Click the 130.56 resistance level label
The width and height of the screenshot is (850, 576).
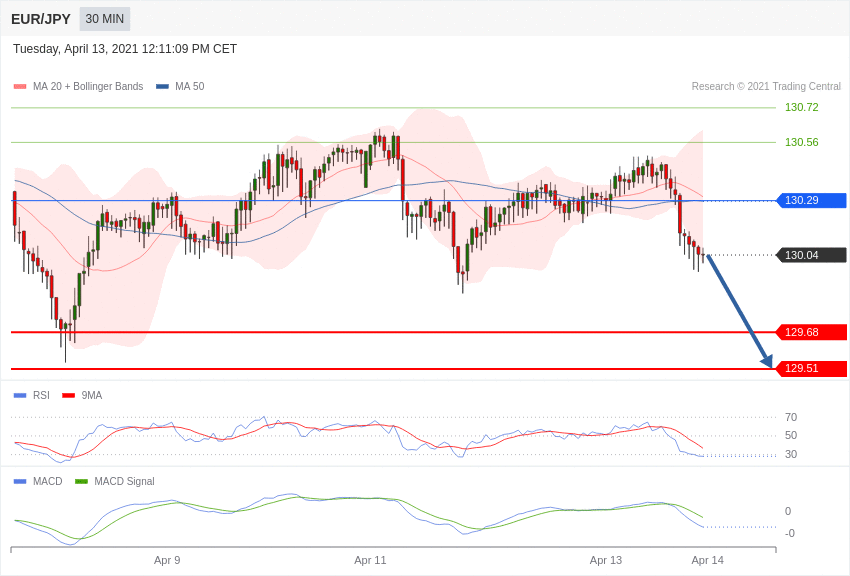tap(802, 143)
